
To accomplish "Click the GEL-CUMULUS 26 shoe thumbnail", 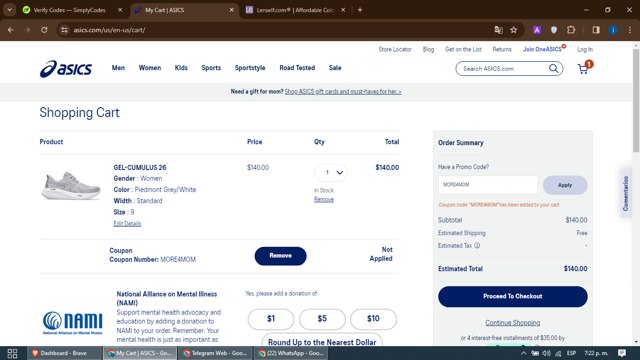I will click(x=71, y=186).
